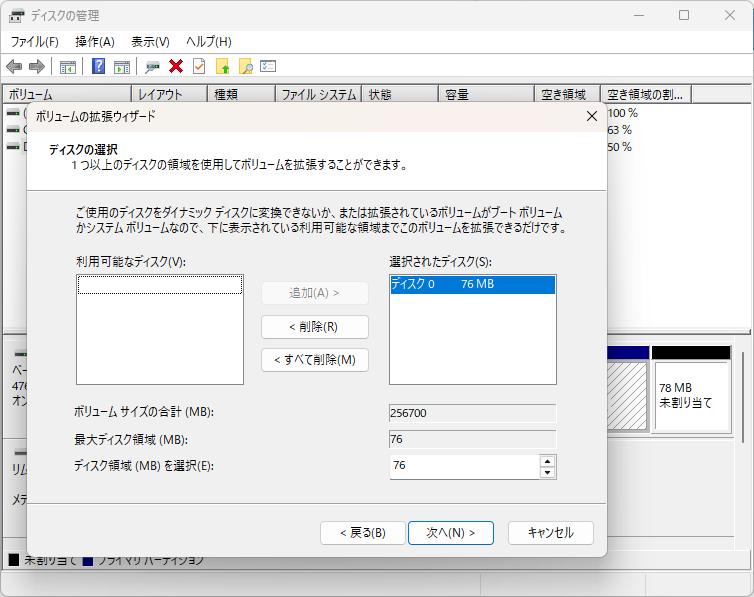Click the 空き領域の割... column header
754x597 pixels.
(646, 94)
